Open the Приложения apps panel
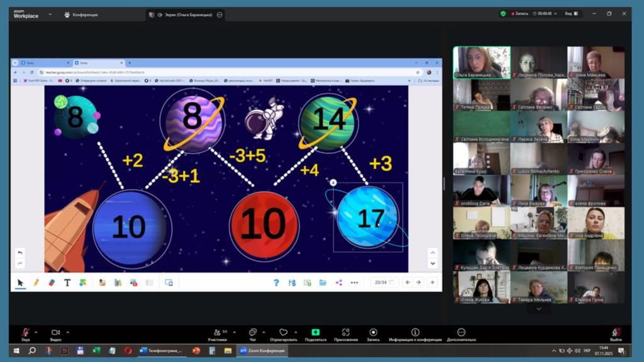The height and width of the screenshot is (362, 644). 346,333
